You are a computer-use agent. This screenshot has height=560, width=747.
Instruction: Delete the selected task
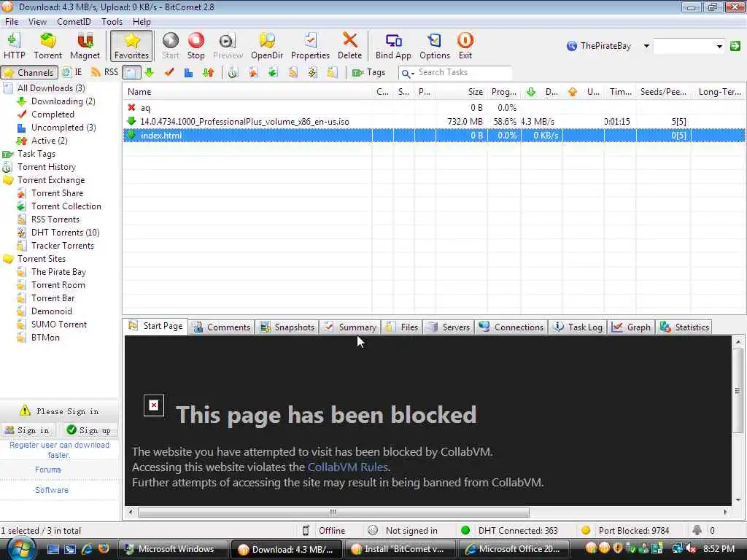pos(349,46)
